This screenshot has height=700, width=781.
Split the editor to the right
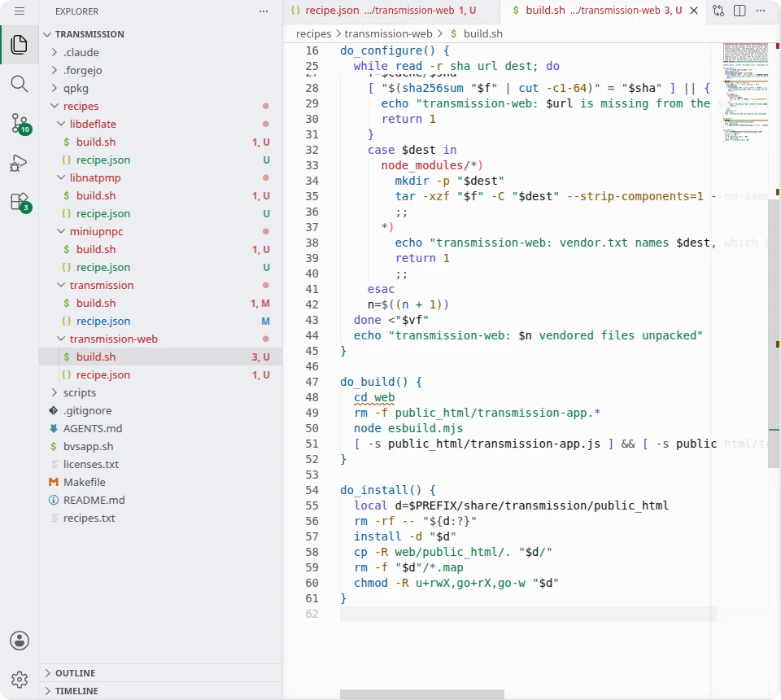740,11
